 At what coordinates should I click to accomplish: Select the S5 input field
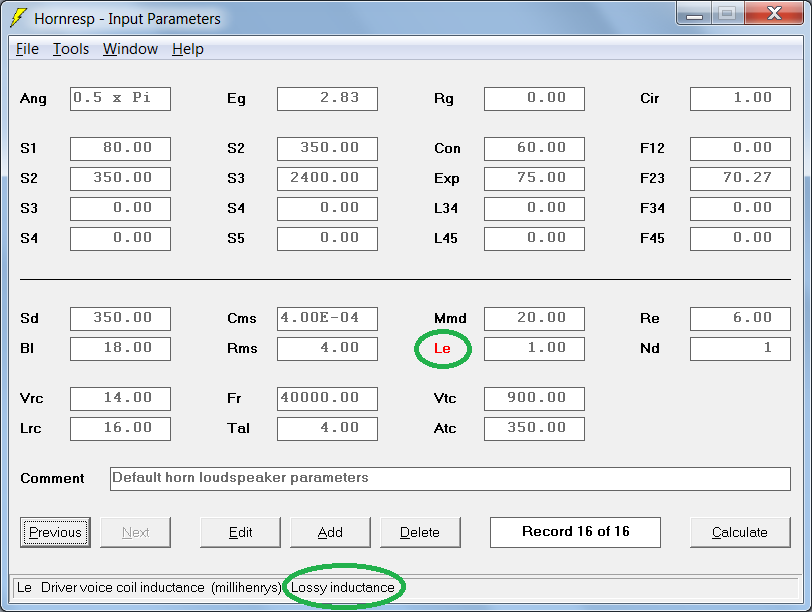[327, 239]
